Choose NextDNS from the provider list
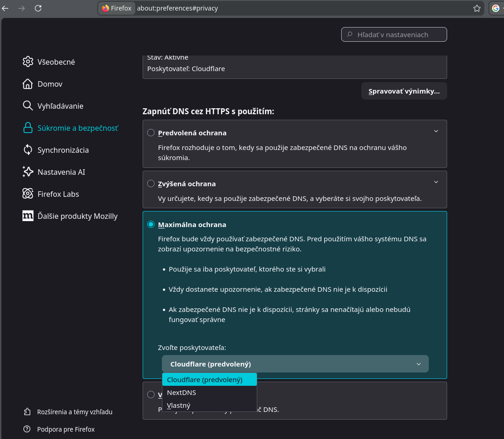This screenshot has height=439, width=504. [182, 393]
